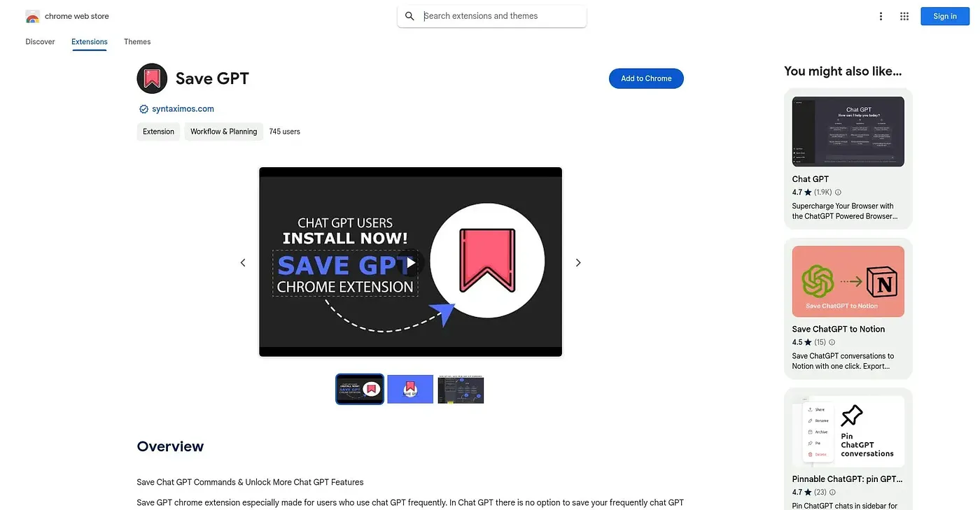Click the Chrome Web Store rainbow logo
980x510 pixels.
tap(32, 16)
